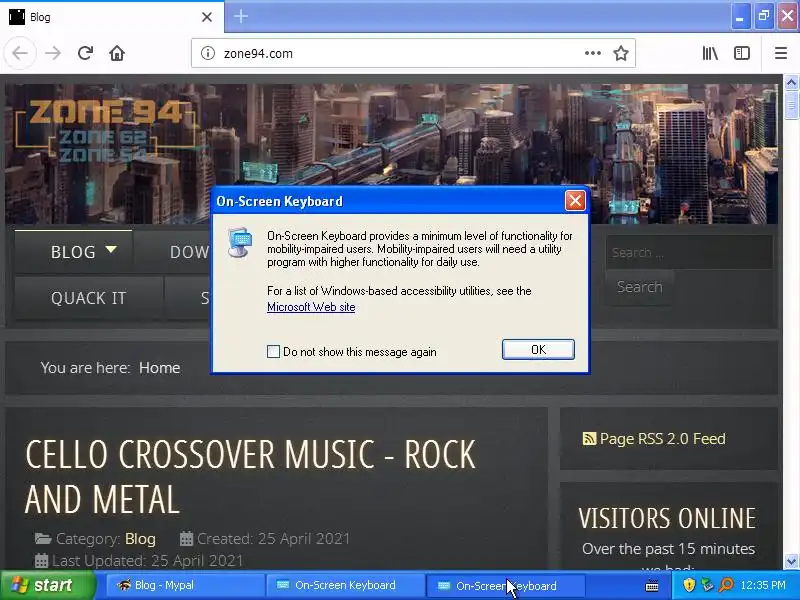Bookmark this page with the star
The height and width of the screenshot is (600, 800).
pyautogui.click(x=621, y=53)
